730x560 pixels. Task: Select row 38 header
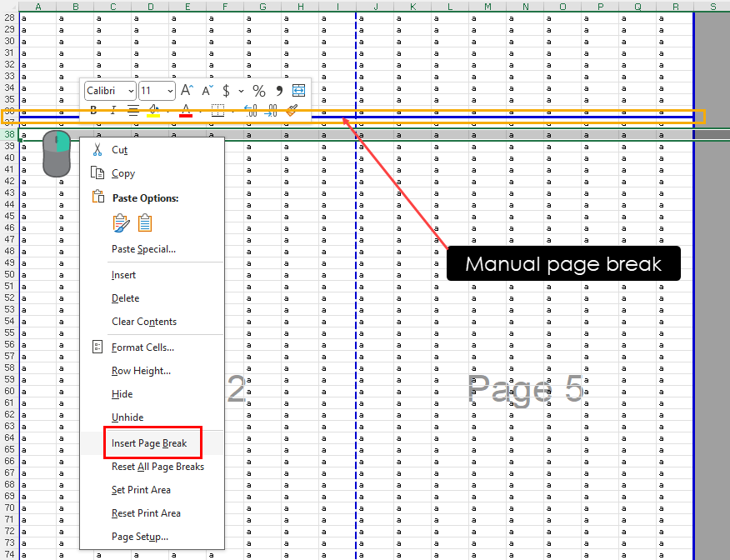pyautogui.click(x=9, y=134)
